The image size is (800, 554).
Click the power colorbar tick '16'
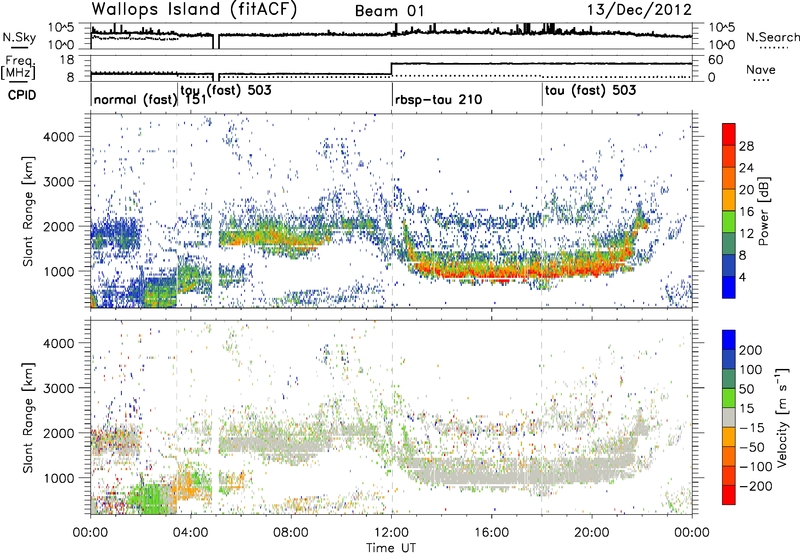[746, 212]
